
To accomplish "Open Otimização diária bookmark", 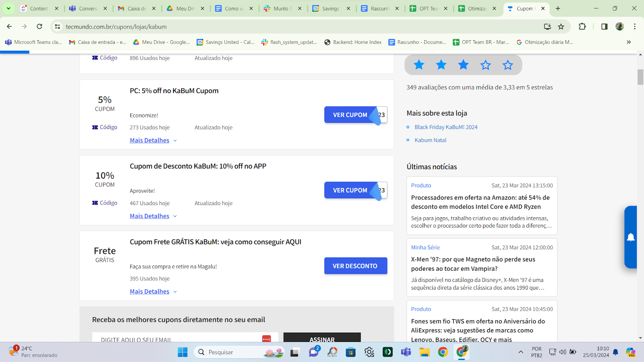I will [x=545, y=42].
